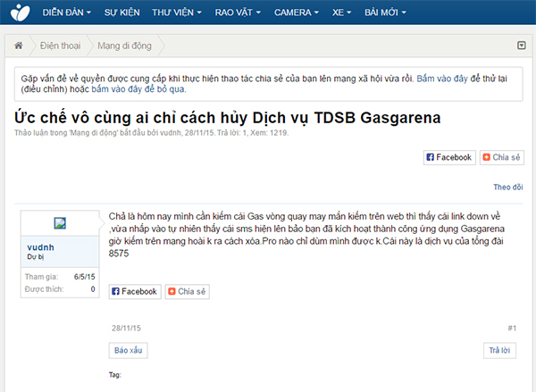Go to the Mạng di động breadcrumb
This screenshot has width=536, height=392.
(124, 46)
